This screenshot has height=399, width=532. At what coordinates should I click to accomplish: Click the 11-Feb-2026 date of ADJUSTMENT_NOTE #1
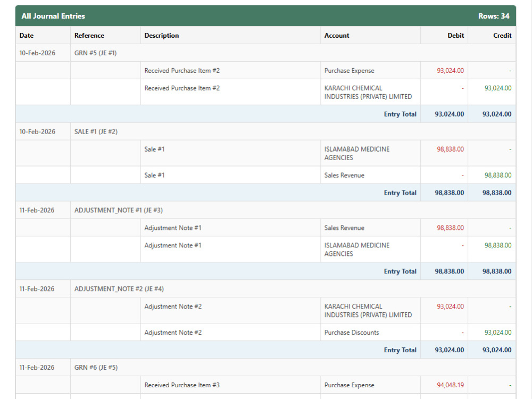[37, 210]
